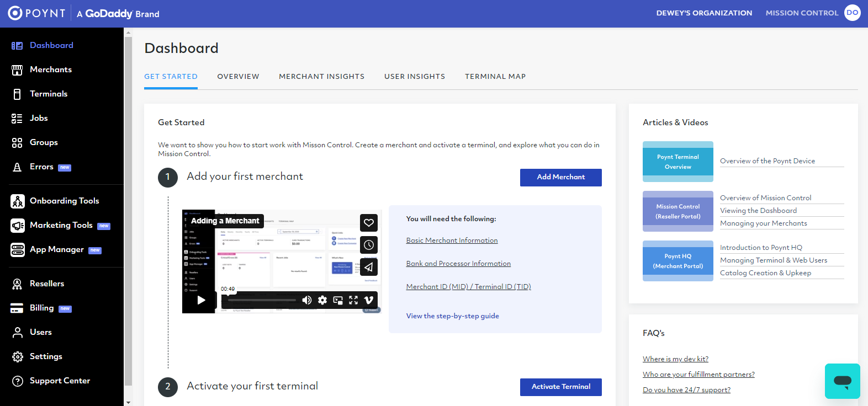Open Who are your fulfillment partners FAQ
The width and height of the screenshot is (868, 406).
[x=698, y=375]
